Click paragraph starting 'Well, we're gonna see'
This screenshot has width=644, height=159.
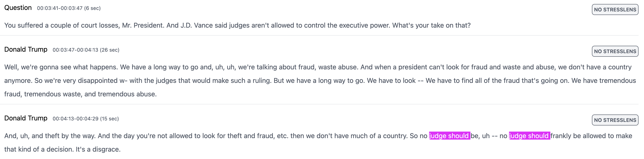[x=320, y=81]
